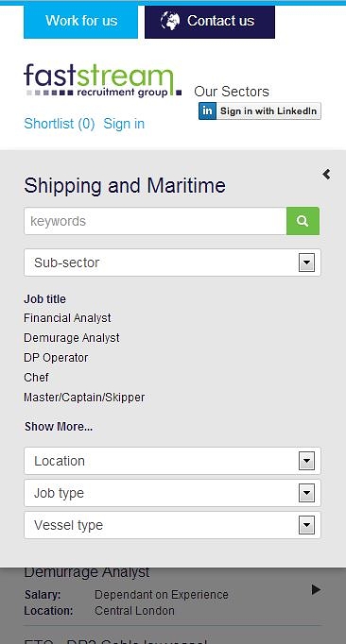Open the Demurrage Analyst job arrow

click(x=316, y=590)
